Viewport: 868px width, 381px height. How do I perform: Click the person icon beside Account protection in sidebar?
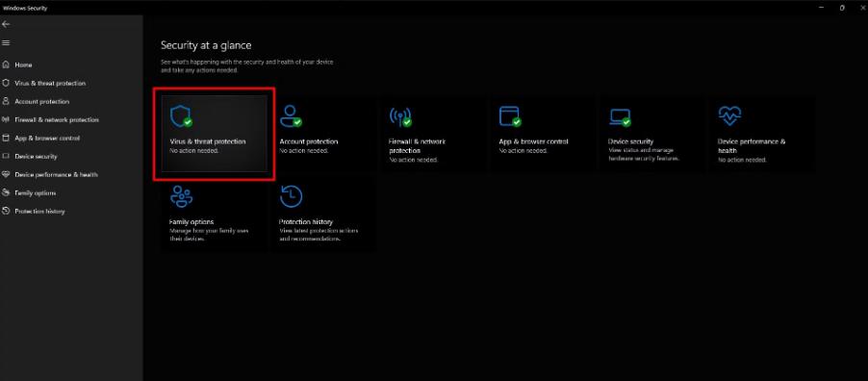[x=6, y=101]
